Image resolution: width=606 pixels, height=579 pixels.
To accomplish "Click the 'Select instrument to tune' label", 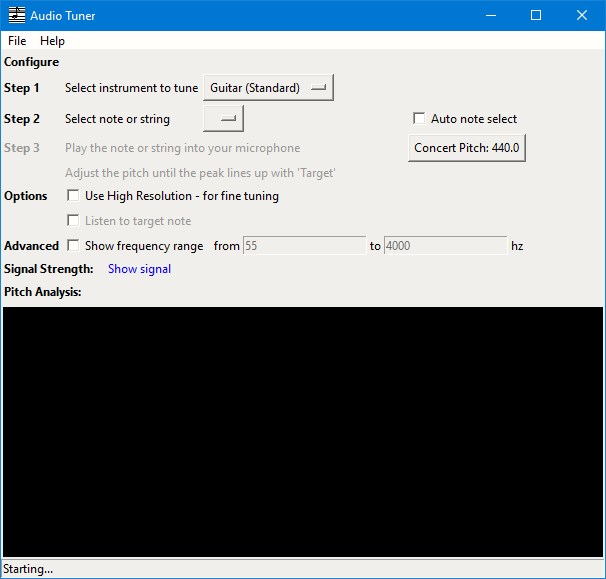I will tap(131, 88).
